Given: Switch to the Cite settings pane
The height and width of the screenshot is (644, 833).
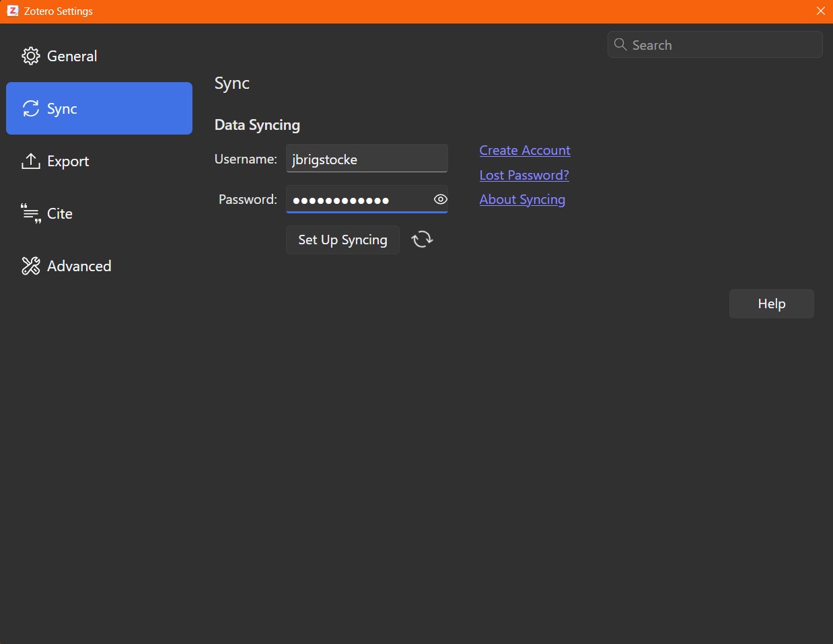Looking at the screenshot, I should [99, 213].
